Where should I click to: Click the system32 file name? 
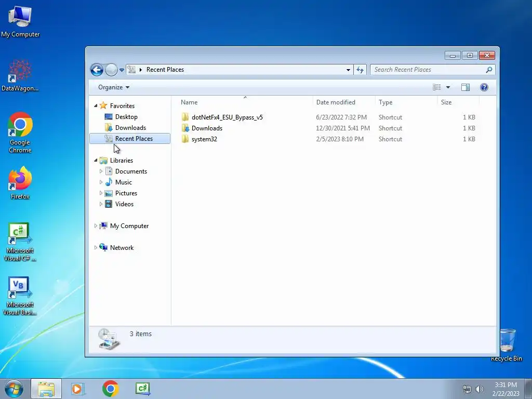click(204, 139)
